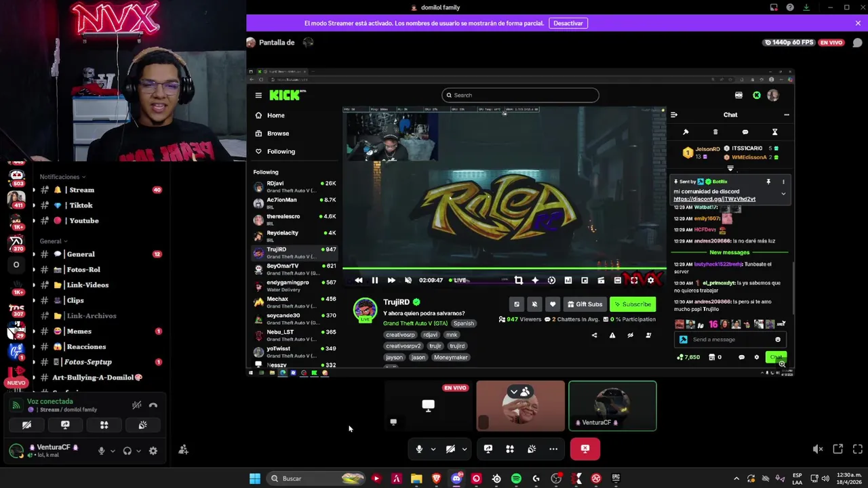Open soundboard in voice connected panel
The width and height of the screenshot is (868, 488).
[142, 425]
